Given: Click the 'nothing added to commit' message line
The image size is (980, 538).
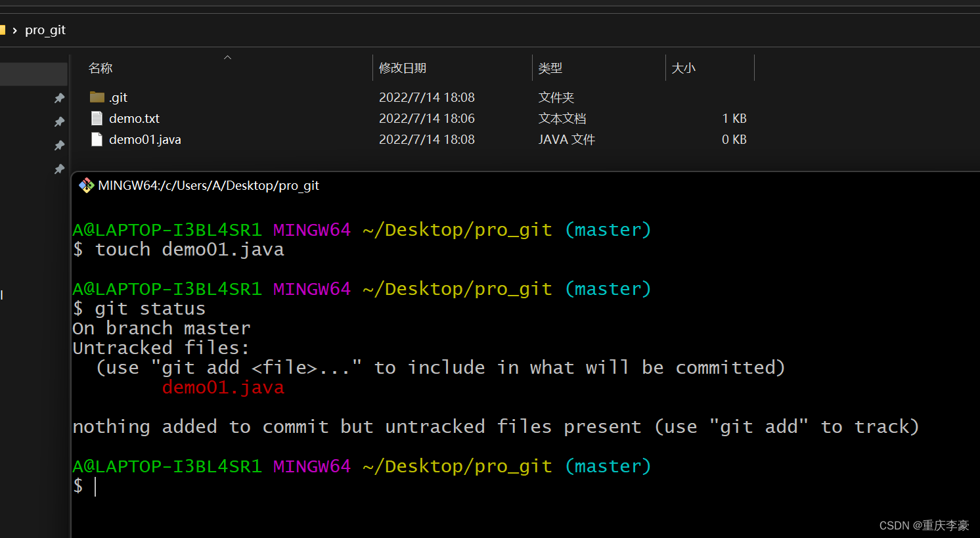Looking at the screenshot, I should (x=496, y=427).
